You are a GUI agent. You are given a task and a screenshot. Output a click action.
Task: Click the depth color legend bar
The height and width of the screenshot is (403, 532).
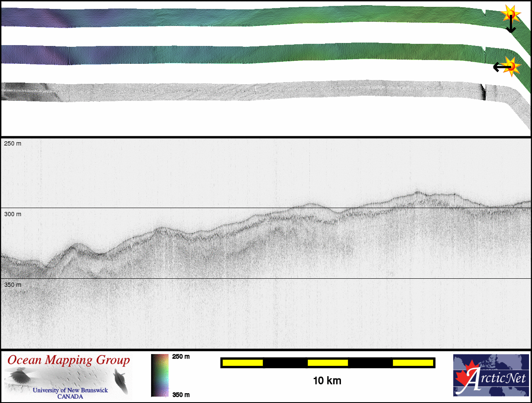[160, 375]
